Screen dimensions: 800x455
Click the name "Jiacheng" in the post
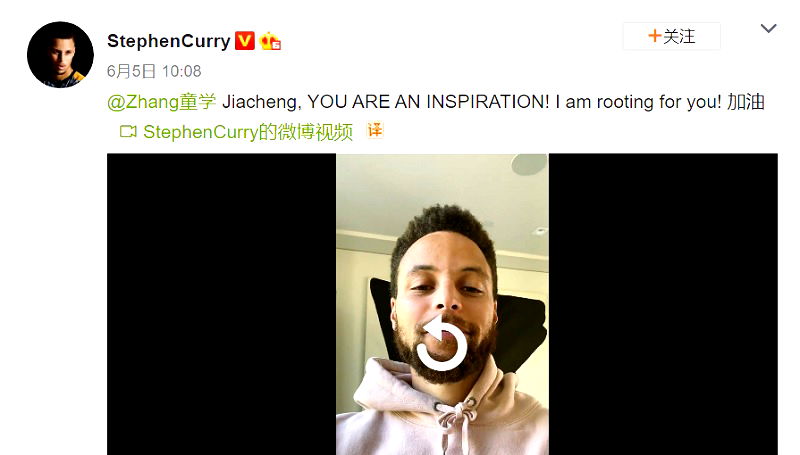tap(262, 102)
